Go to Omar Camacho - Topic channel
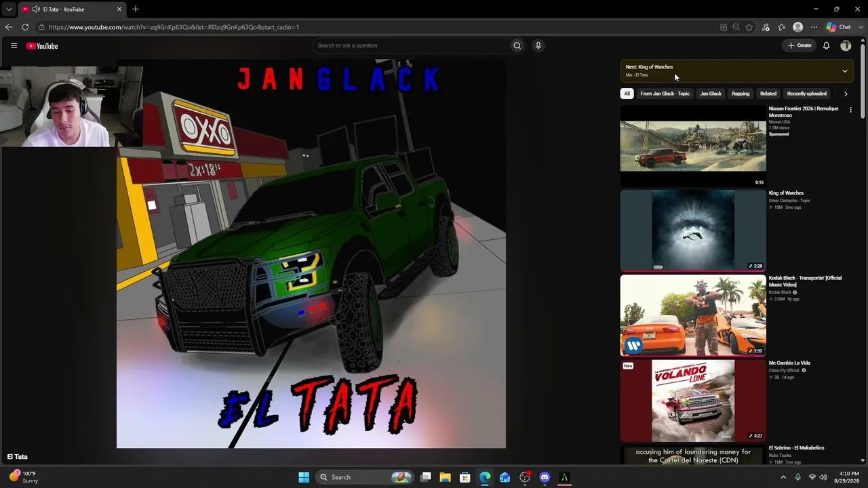Image resolution: width=868 pixels, height=488 pixels. (x=789, y=201)
